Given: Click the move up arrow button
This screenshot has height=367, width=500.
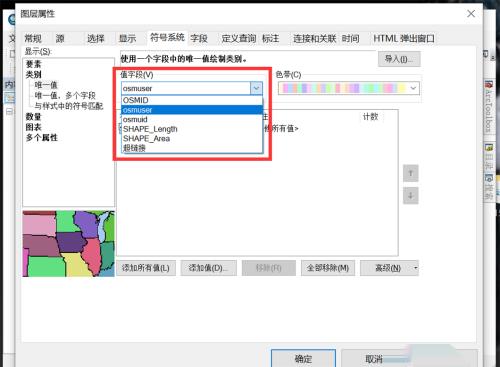Looking at the screenshot, I should [x=411, y=173].
